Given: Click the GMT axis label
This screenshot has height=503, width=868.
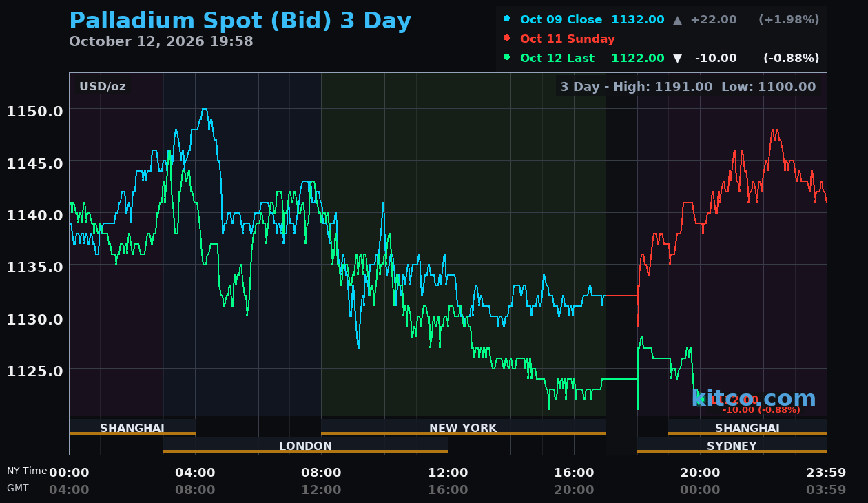Looking at the screenshot, I should pyautogui.click(x=18, y=488).
